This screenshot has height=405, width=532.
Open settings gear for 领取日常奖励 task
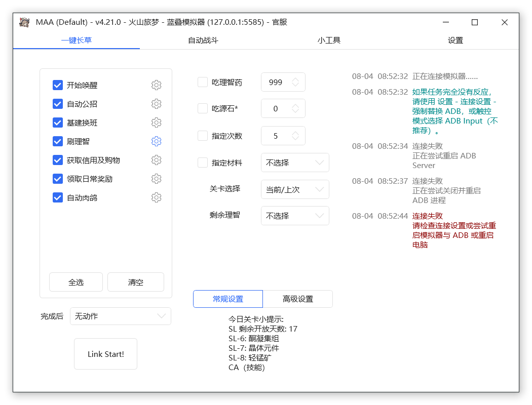[x=157, y=179]
